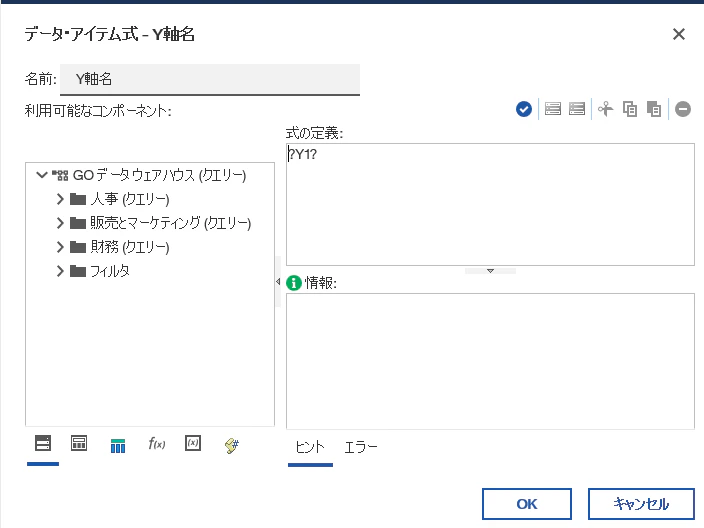This screenshot has width=704, height=528.
Task: Expand the 財務 (クエリー) folder
Action: click(x=60, y=247)
